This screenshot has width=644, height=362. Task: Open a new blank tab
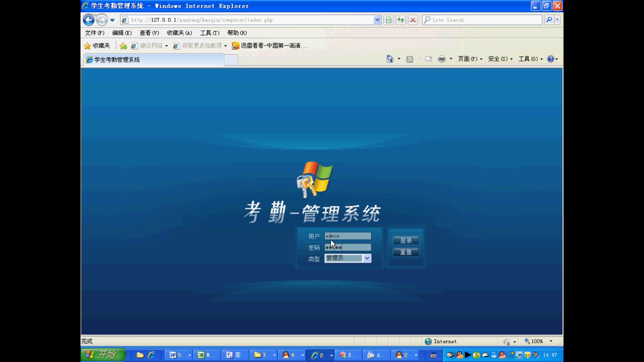(x=231, y=60)
